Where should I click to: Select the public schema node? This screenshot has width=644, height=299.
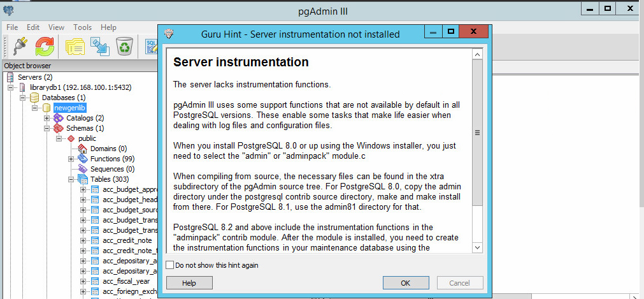(87, 138)
